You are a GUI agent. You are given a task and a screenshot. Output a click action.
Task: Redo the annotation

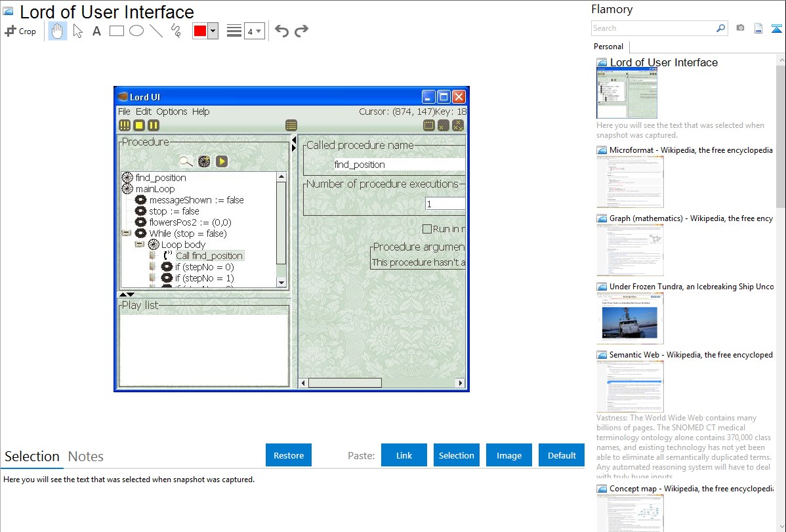click(301, 31)
